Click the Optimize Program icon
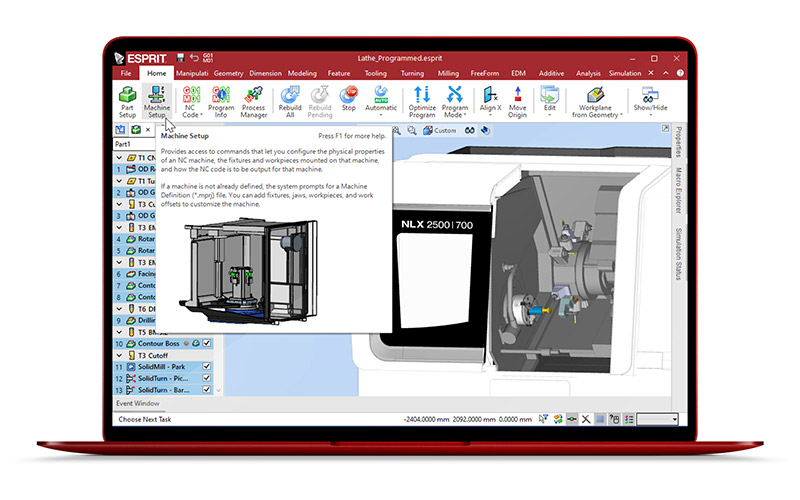The image size is (800, 500). 422,100
